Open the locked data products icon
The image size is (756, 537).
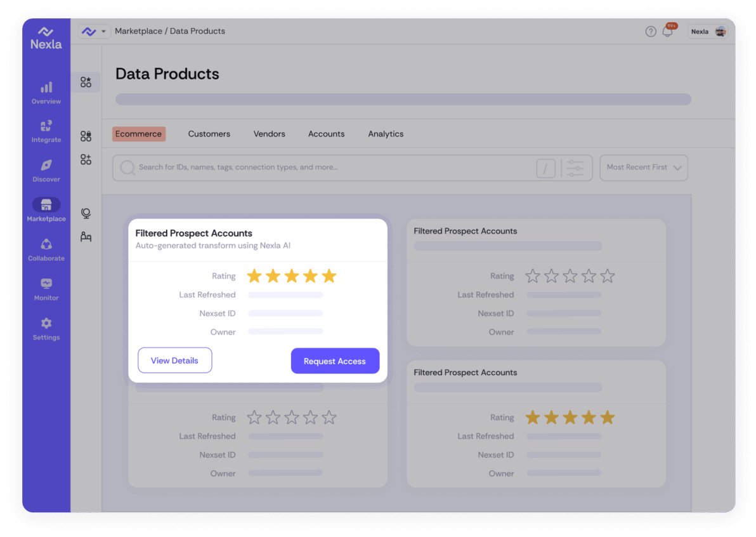tap(86, 135)
